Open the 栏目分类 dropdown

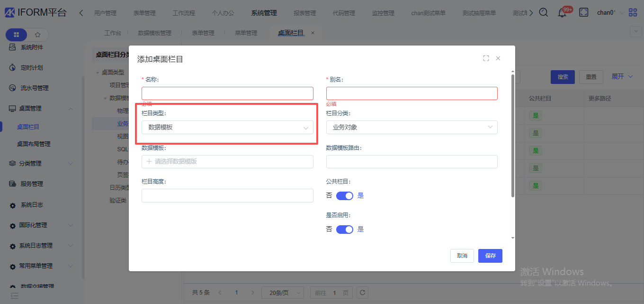click(411, 127)
